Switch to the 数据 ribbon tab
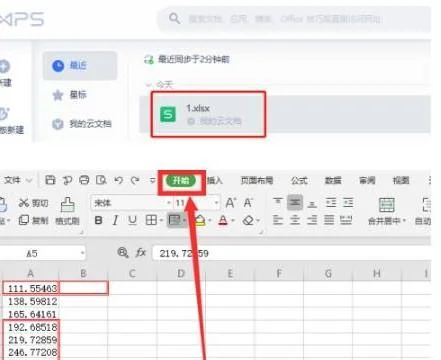Image resolution: width=441 pixels, height=360 pixels. 333,180
